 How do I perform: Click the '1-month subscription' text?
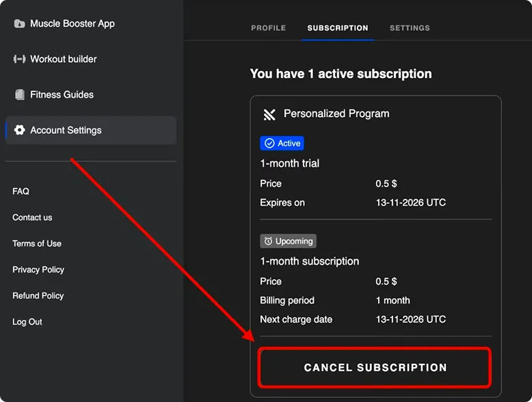tap(310, 261)
